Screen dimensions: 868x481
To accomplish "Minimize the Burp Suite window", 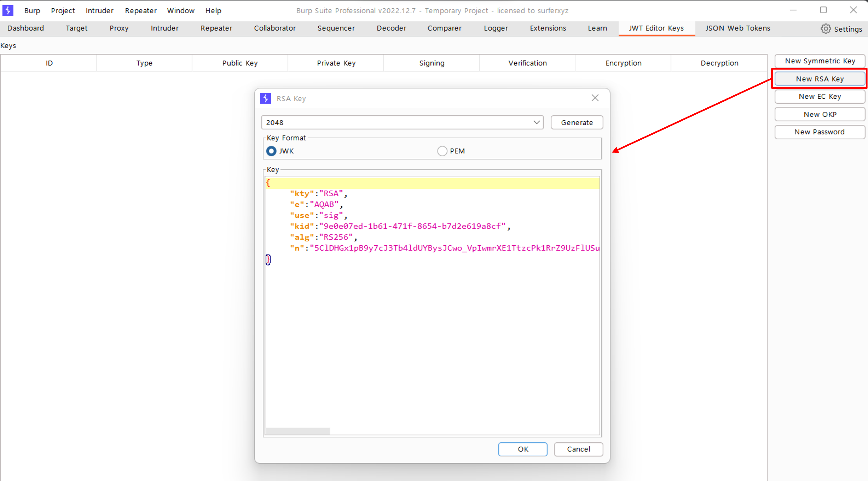I will (793, 10).
